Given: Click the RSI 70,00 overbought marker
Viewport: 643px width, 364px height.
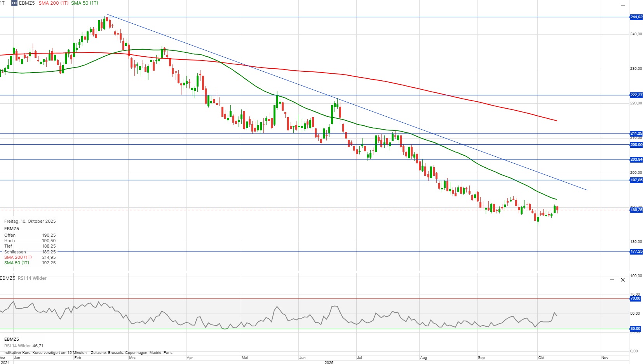Looking at the screenshot, I should point(635,298).
